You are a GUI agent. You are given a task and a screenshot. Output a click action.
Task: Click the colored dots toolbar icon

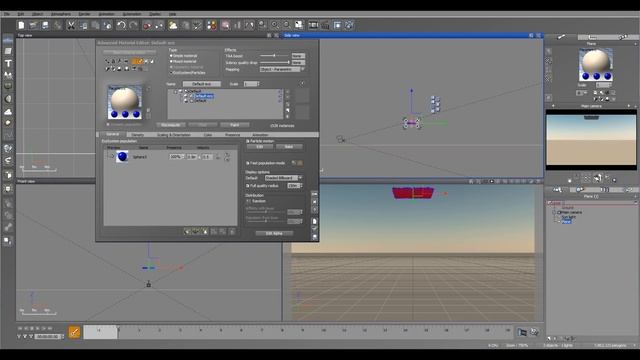click(211, 25)
